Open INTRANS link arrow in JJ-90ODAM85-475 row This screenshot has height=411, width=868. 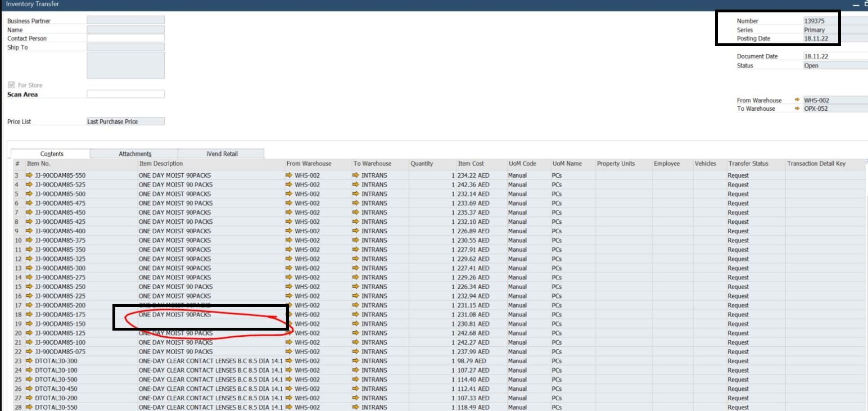click(356, 203)
